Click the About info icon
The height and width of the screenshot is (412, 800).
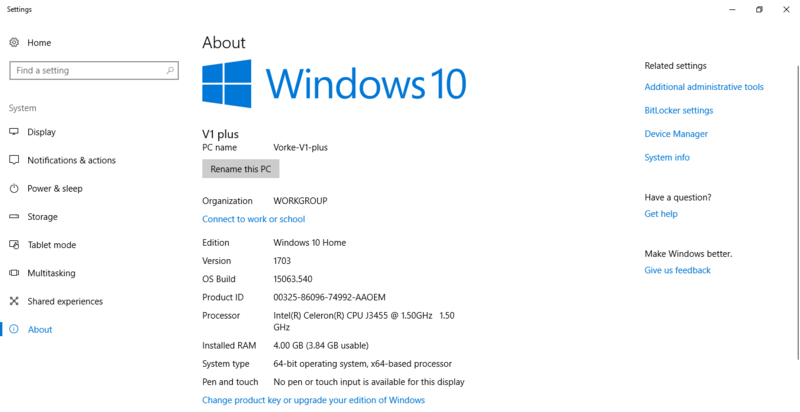click(x=14, y=329)
